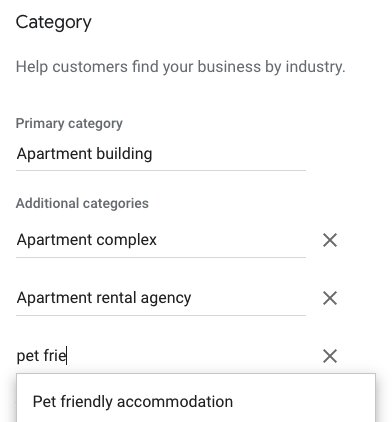Focus the Apartment complex category field
Image resolution: width=392 pixels, height=422 pixels.
coord(161,240)
